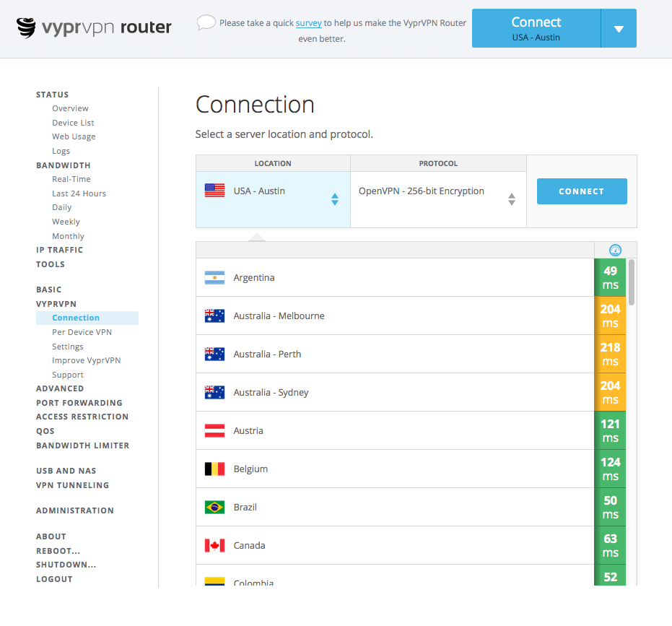
Task: Click the Argentina flag icon
Action: 214,277
